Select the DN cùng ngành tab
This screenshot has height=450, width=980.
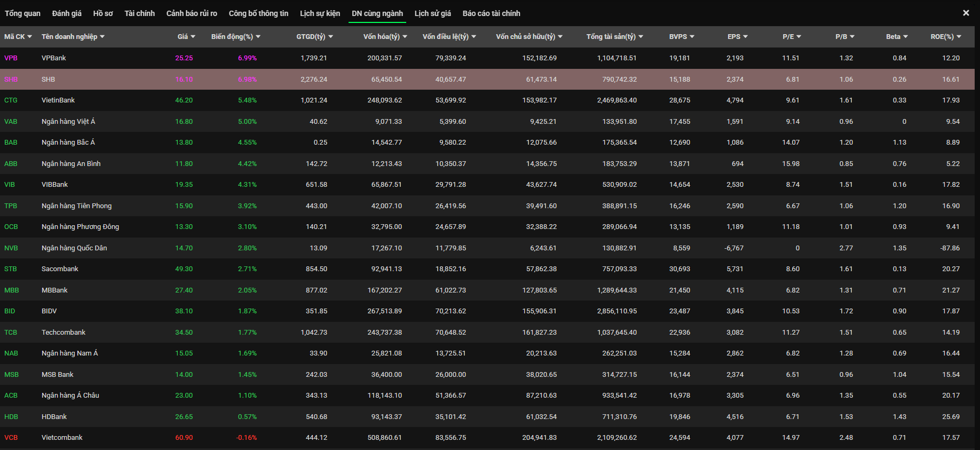[x=377, y=13]
